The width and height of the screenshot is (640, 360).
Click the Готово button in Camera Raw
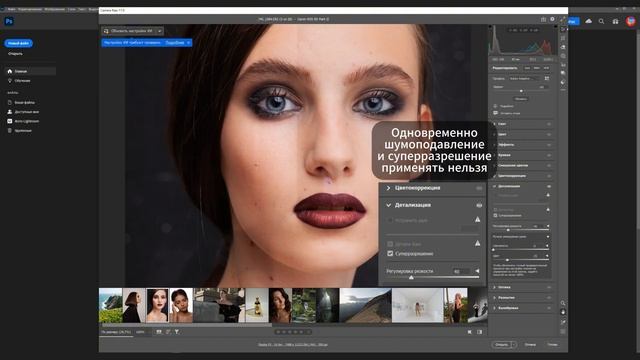(x=552, y=344)
